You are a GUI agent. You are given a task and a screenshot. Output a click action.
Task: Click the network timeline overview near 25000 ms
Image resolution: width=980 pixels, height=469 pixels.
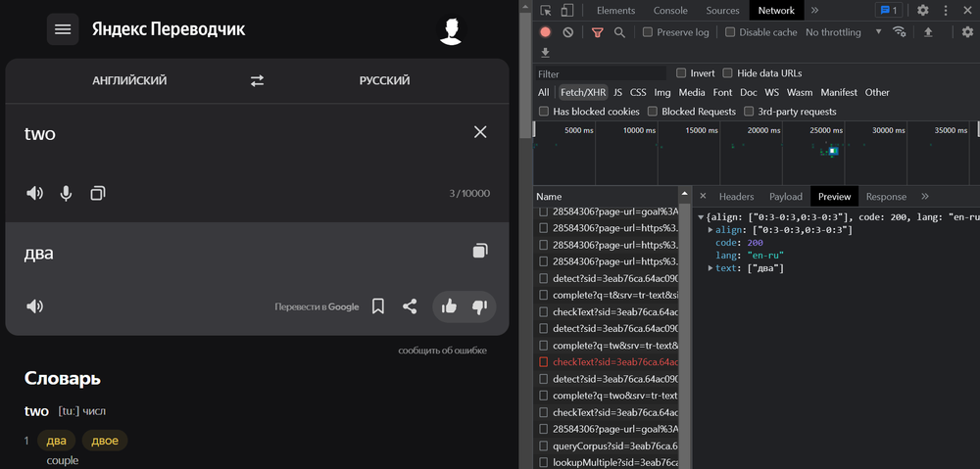(831, 151)
